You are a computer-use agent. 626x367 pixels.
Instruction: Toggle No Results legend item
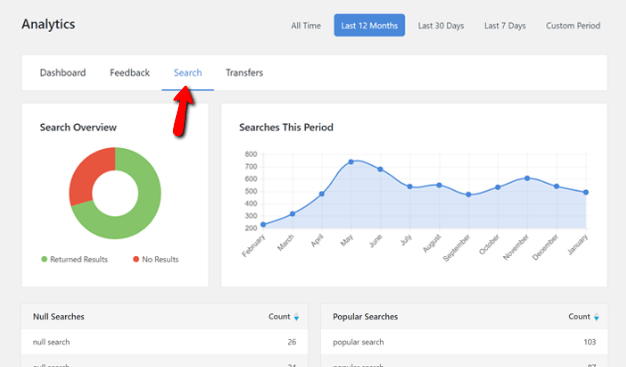[156, 259]
